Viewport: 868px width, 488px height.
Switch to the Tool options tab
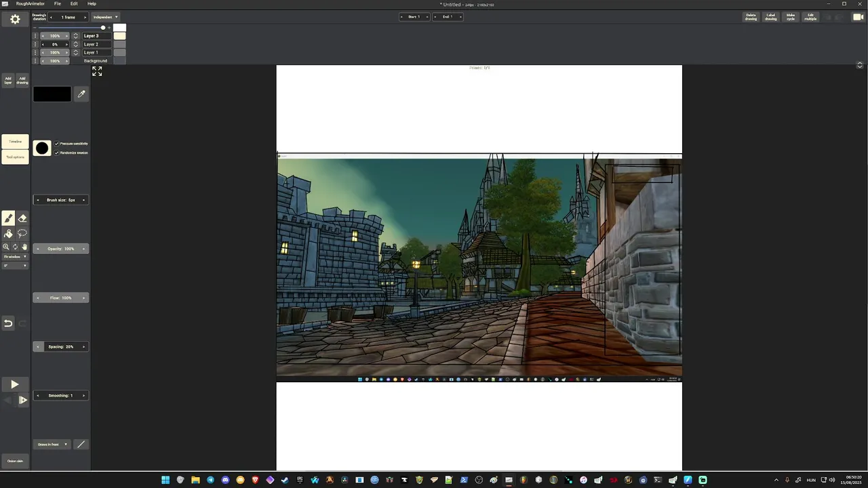pos(15,157)
